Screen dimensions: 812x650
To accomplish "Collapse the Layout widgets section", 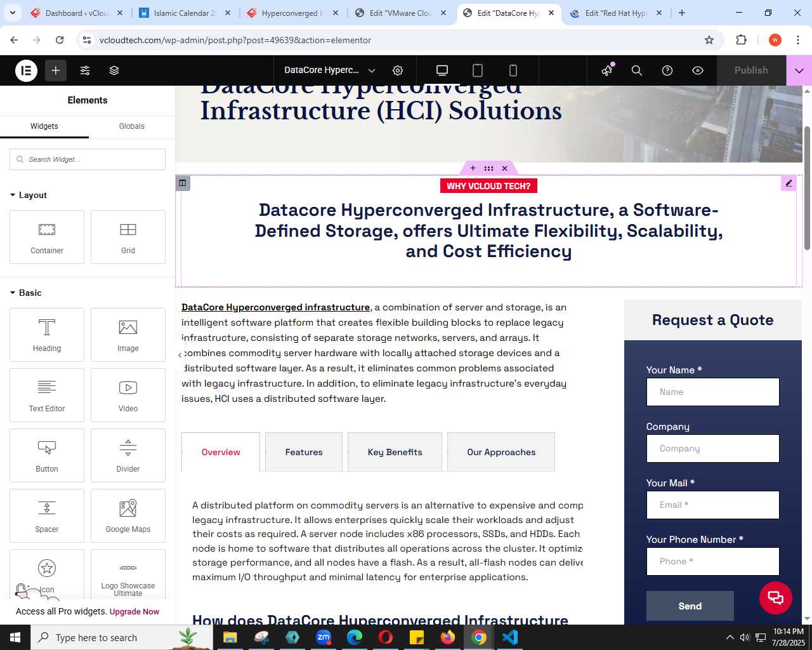I will (x=29, y=195).
